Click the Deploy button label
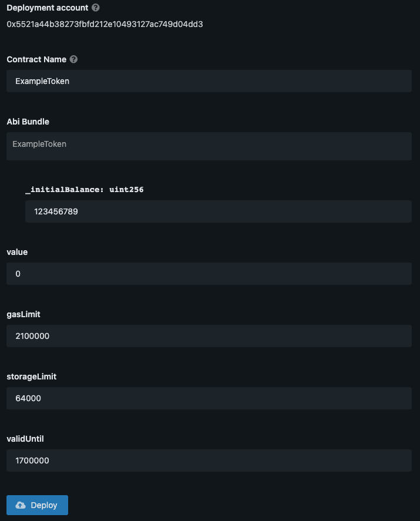The image size is (420, 521). [44, 505]
